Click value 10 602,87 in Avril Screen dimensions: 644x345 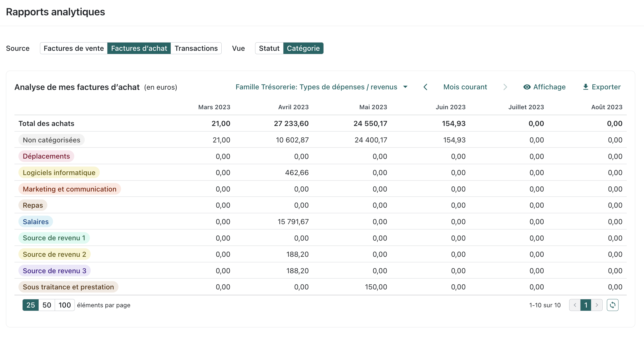tap(292, 140)
